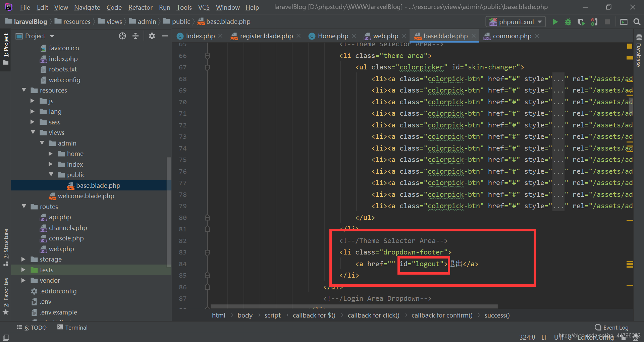644x342 pixels.
Task: Open the Project tool window strip button
Action: (x=6, y=49)
